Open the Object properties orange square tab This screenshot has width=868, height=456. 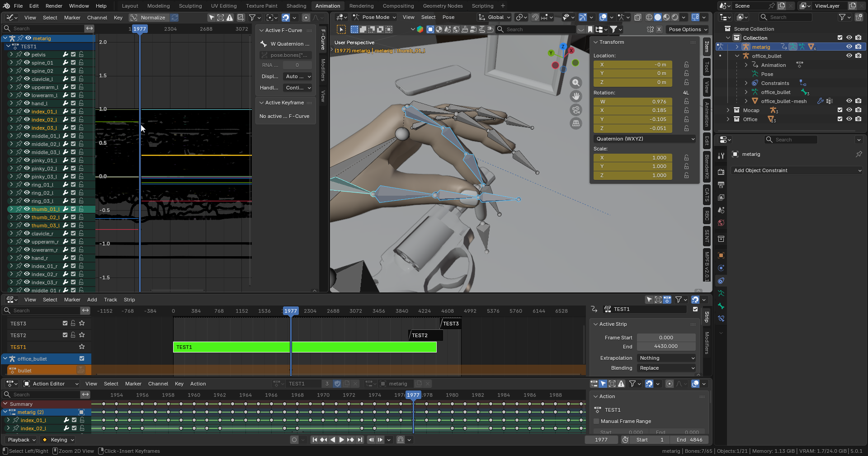pos(721,255)
